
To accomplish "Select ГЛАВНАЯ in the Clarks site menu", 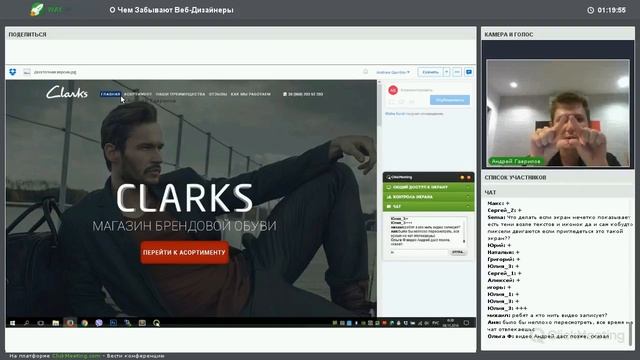I will (x=111, y=94).
